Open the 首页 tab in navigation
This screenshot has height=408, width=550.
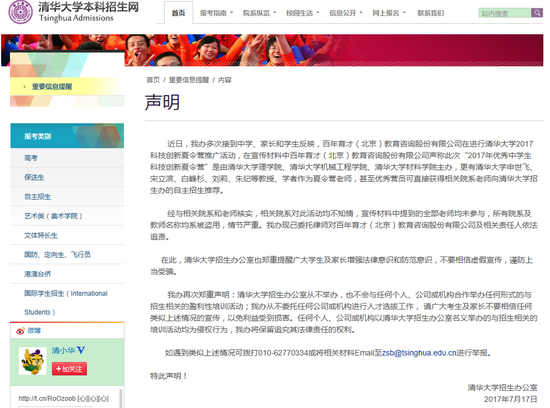coord(178,13)
